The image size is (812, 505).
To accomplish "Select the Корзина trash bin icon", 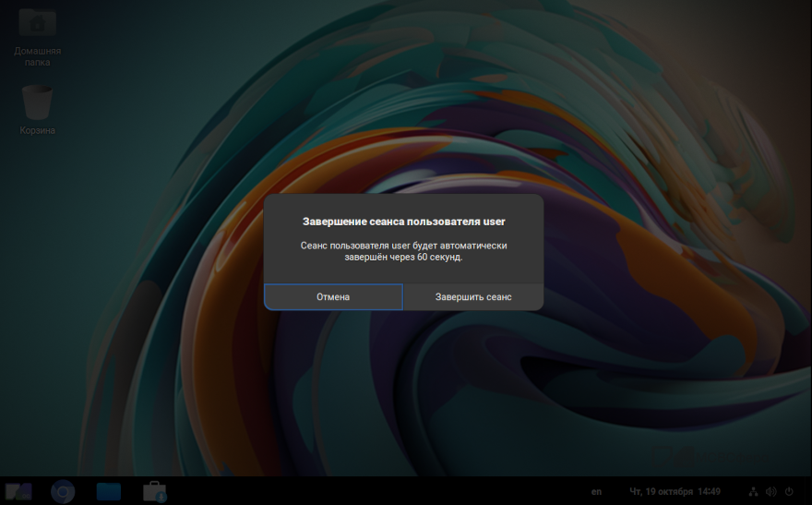I will [38, 102].
